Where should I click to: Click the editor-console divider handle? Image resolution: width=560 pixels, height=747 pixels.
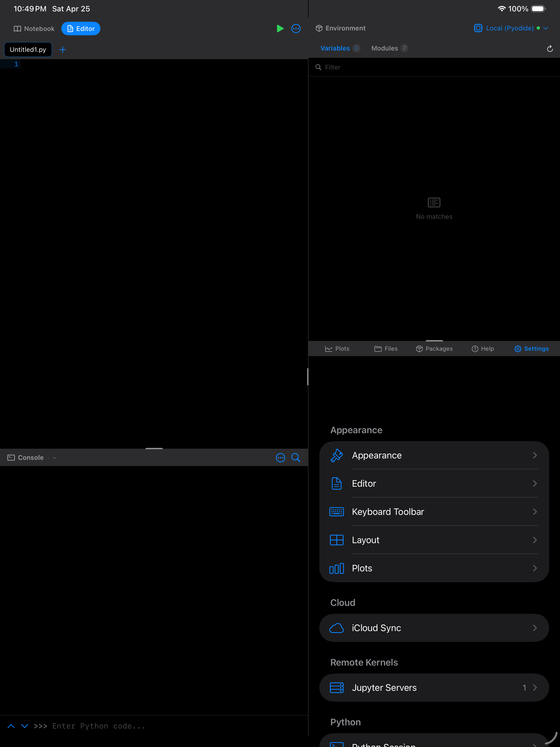pos(154,448)
